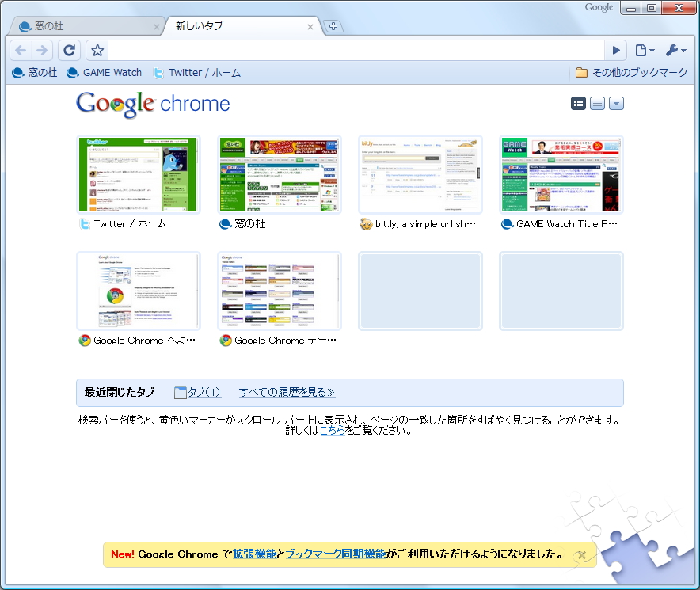Open the Twitter ホーム thumbnail
700x590 pixels.
[138, 174]
